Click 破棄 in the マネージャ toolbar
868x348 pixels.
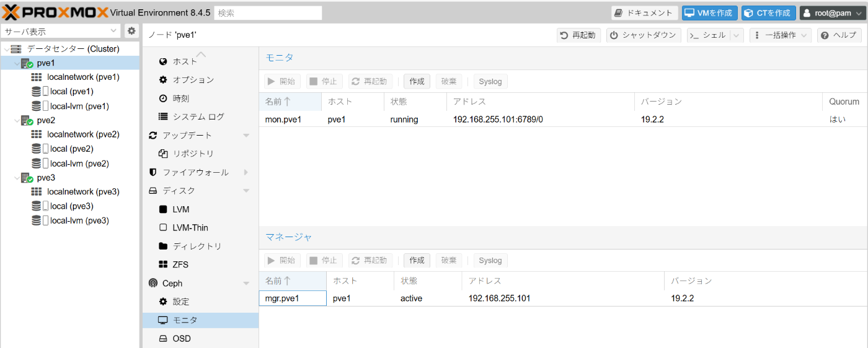449,261
